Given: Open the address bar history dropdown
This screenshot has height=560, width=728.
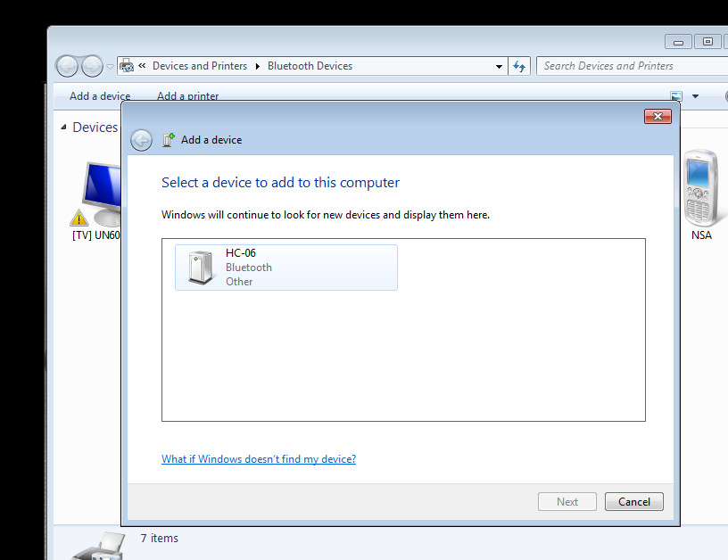Looking at the screenshot, I should coord(499,66).
